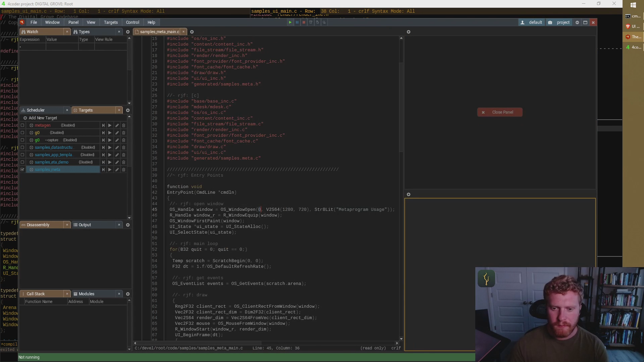Open the View menu
The height and width of the screenshot is (362, 644).
coord(91,22)
